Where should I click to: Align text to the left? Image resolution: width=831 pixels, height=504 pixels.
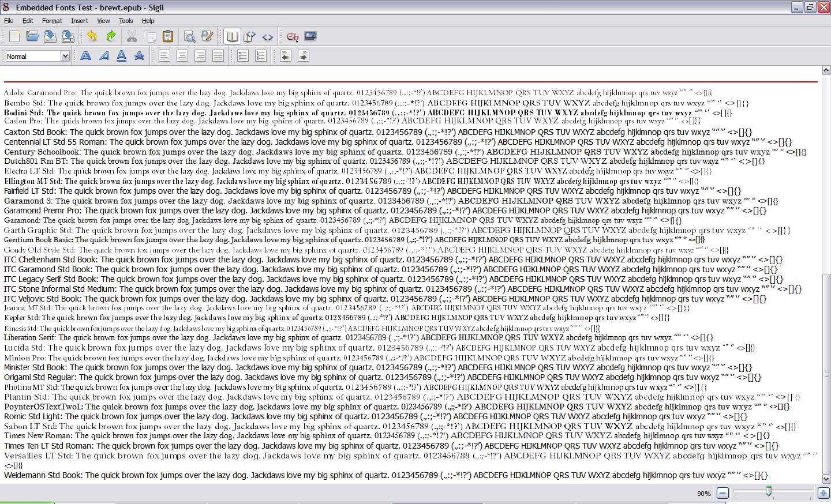tap(164, 56)
